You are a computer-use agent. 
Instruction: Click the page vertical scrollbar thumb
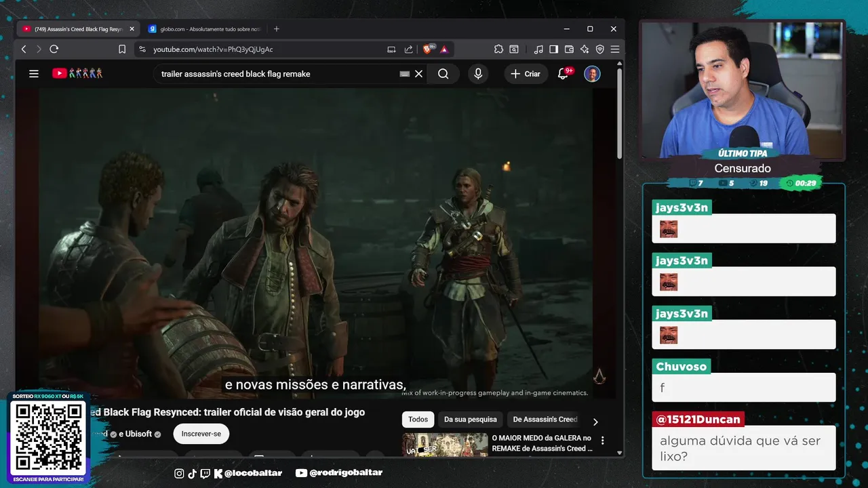620,114
